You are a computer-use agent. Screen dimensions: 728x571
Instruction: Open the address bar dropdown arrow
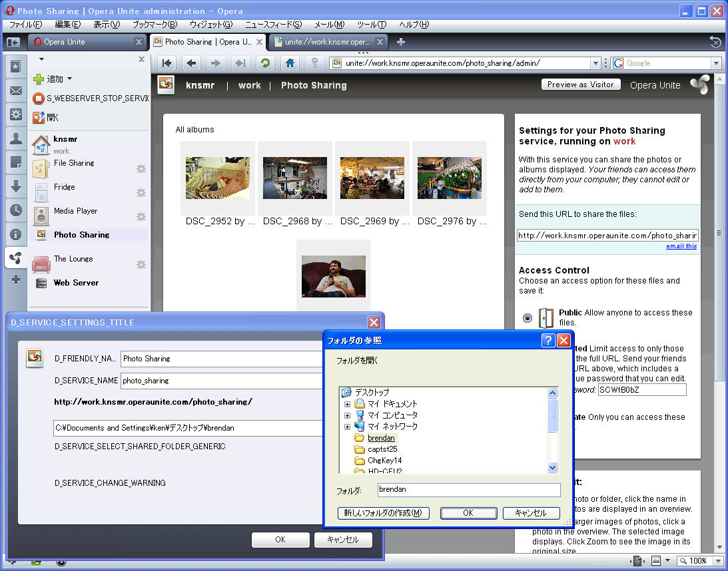(595, 63)
